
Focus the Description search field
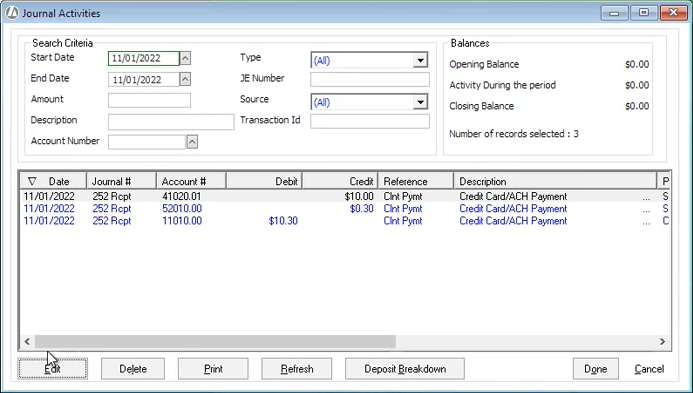coord(171,122)
